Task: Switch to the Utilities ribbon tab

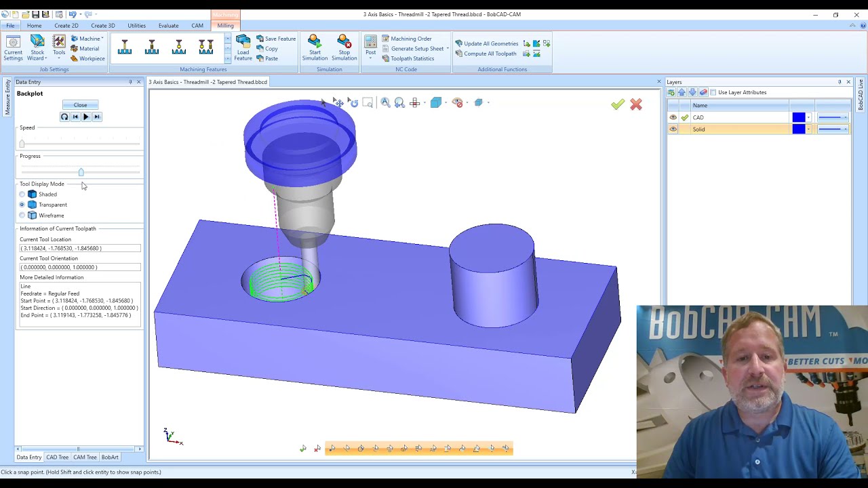Action: 136,26
